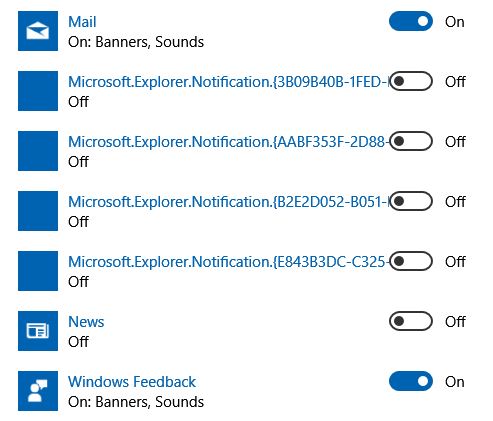Click 'On' label beside Mail toggle
Image resolution: width=493 pixels, height=421 pixels.
coord(455,22)
